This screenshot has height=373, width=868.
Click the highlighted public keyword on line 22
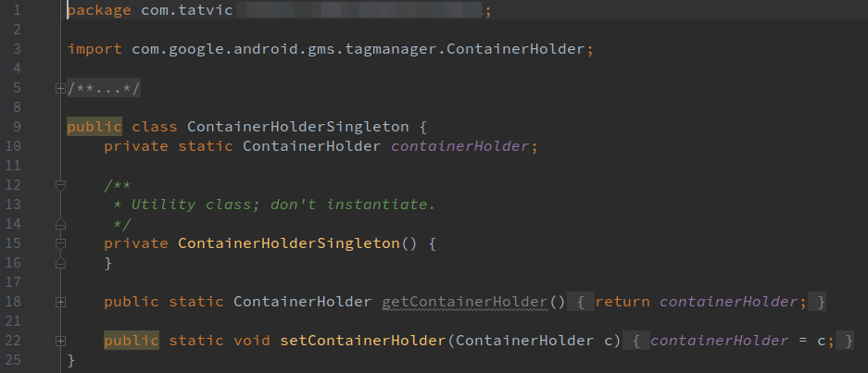132,341
